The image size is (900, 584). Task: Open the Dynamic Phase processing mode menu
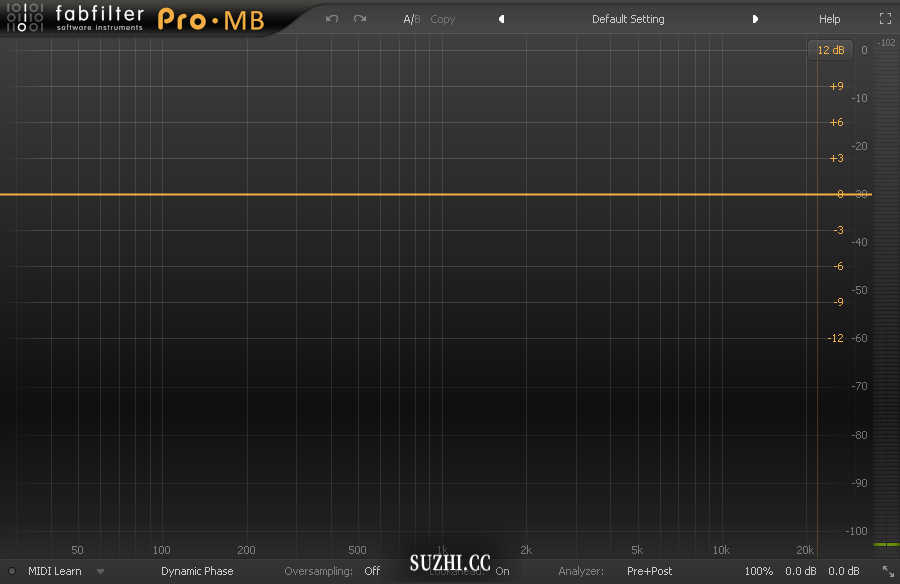(197, 571)
